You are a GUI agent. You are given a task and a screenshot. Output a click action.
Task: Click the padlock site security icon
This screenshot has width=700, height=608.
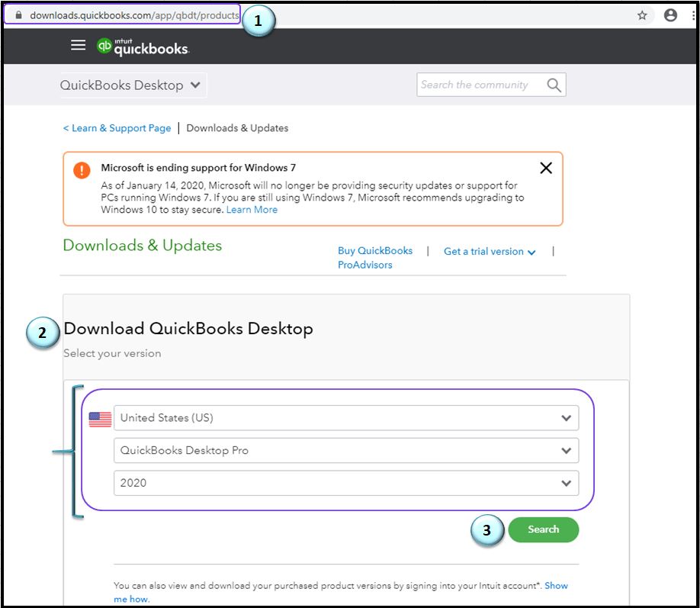click(18, 15)
